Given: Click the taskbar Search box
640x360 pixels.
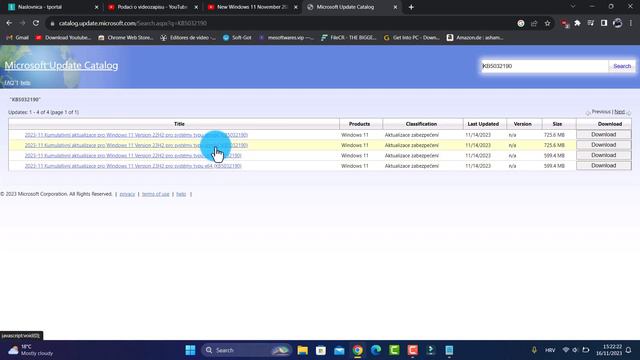Looking at the screenshot, I should tap(247, 350).
